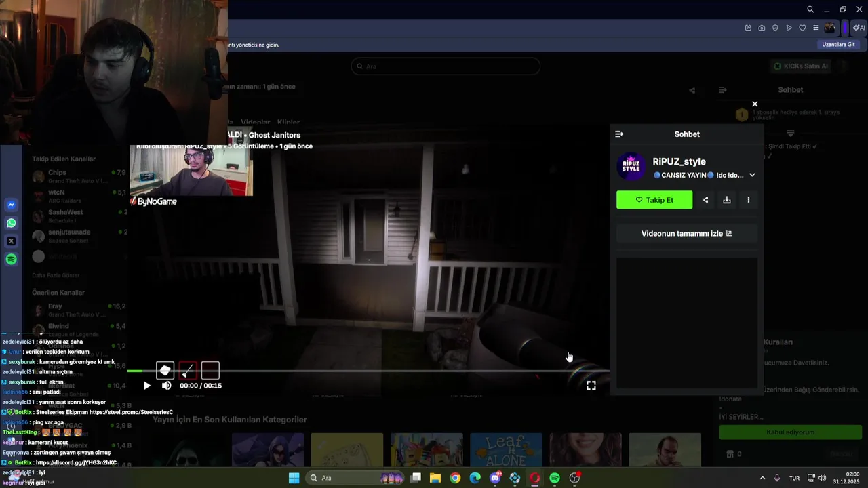Expand Daha Fazla Göster list
Viewport: 868px width, 488px height.
(x=56, y=275)
